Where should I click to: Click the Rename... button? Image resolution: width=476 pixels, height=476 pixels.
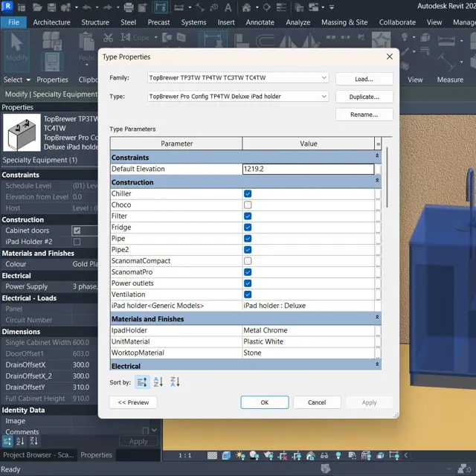(x=364, y=115)
